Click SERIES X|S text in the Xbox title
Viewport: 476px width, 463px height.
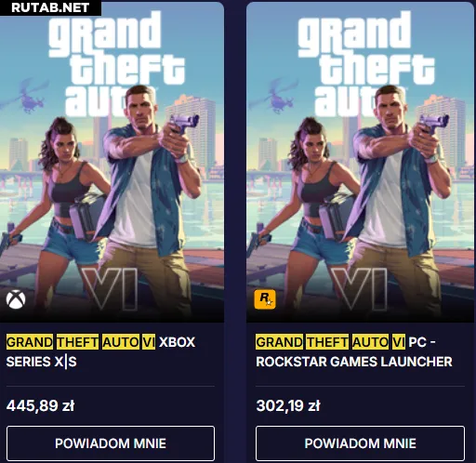coord(41,362)
